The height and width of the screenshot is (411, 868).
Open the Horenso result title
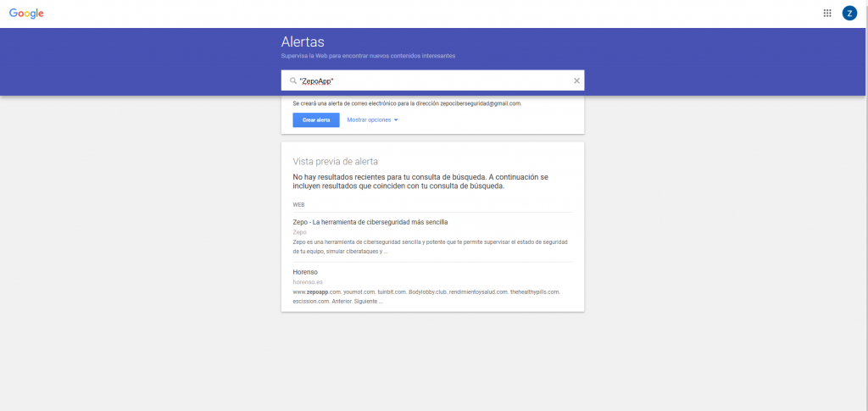click(307, 272)
